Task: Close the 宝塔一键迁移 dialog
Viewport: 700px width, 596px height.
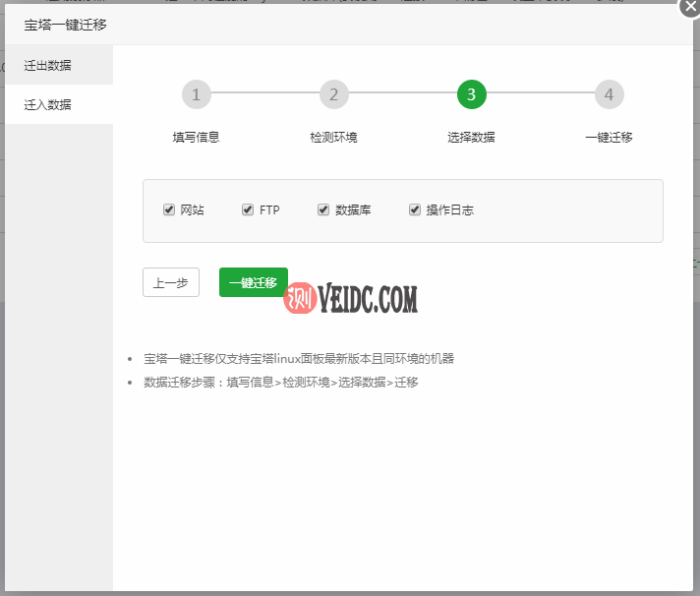Action: coord(690,6)
